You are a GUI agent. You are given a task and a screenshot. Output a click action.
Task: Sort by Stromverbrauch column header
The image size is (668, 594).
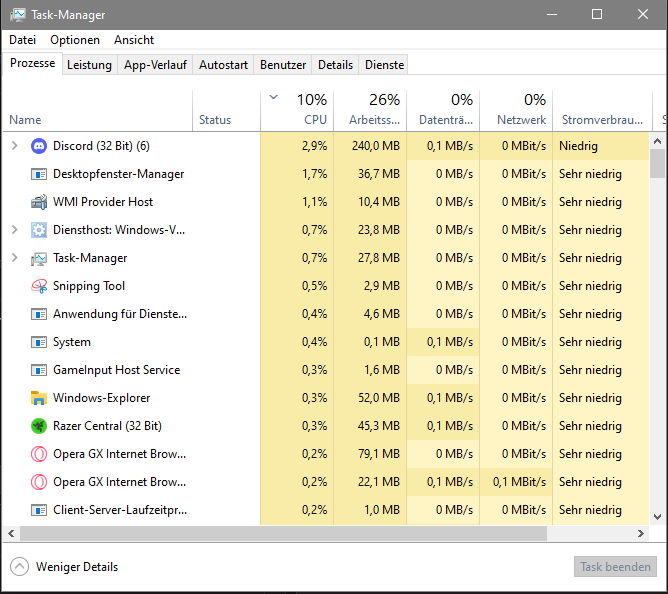click(x=602, y=111)
